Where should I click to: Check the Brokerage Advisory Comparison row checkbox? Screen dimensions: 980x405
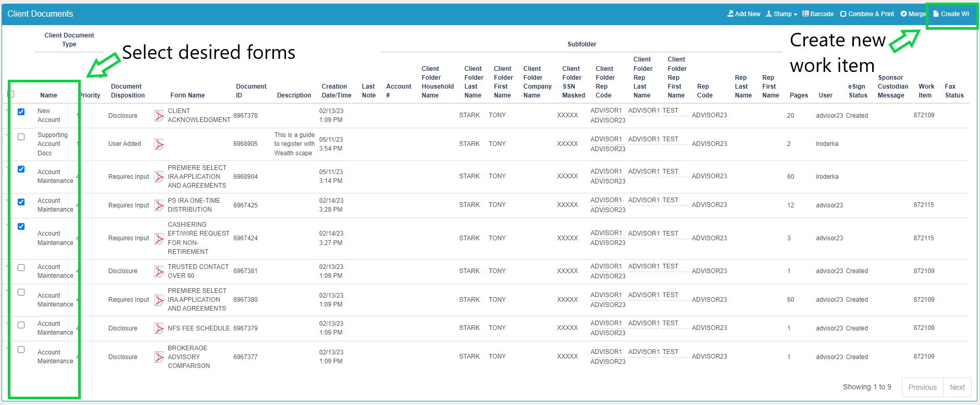[x=21, y=349]
